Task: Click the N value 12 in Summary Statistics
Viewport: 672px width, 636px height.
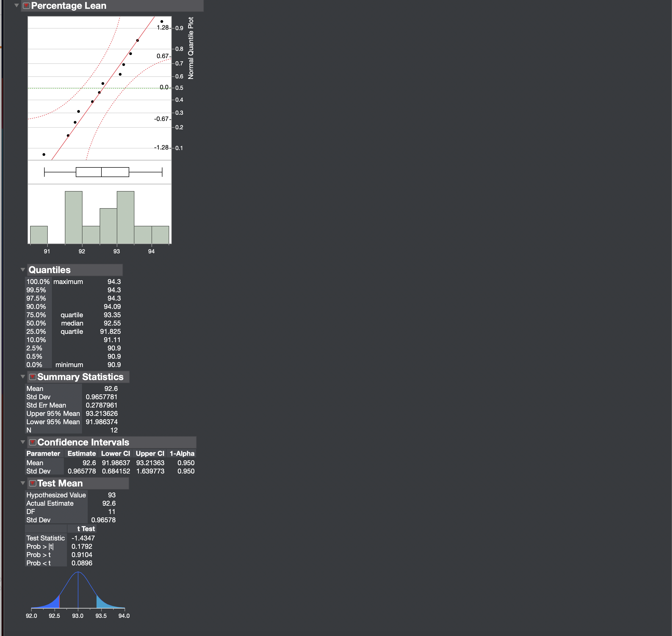Action: click(x=114, y=430)
